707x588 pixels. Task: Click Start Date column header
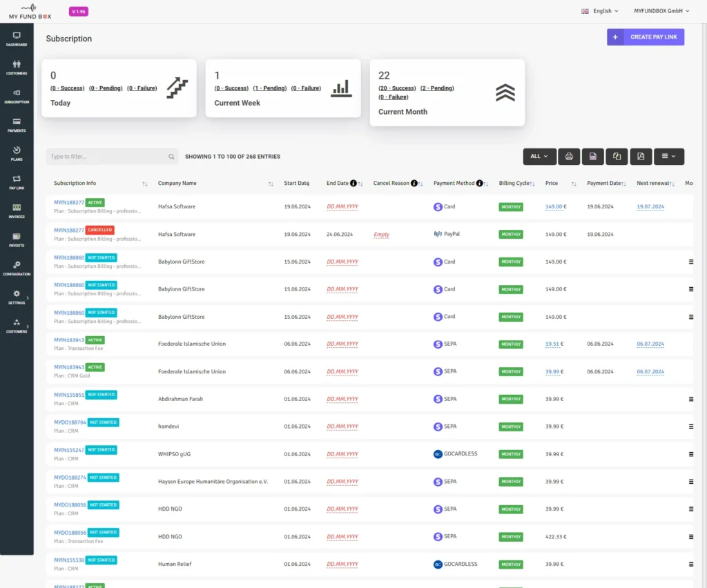297,184
